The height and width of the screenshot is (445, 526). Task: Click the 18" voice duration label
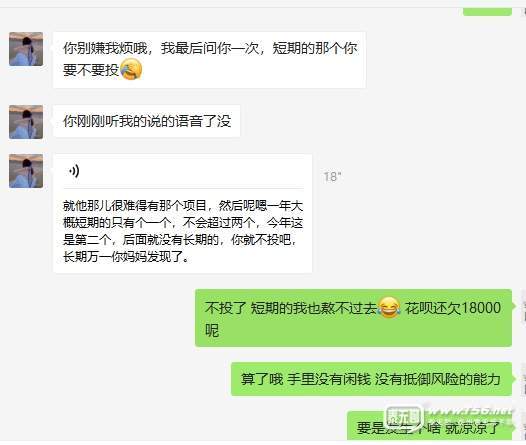click(332, 177)
